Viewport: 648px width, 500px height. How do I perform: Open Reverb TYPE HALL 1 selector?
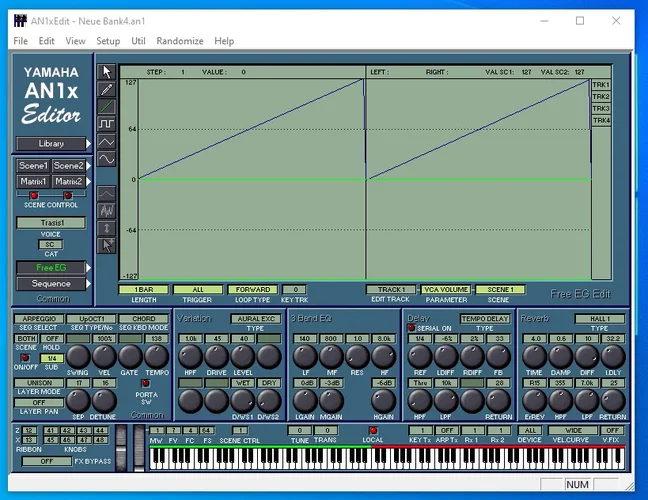point(600,319)
